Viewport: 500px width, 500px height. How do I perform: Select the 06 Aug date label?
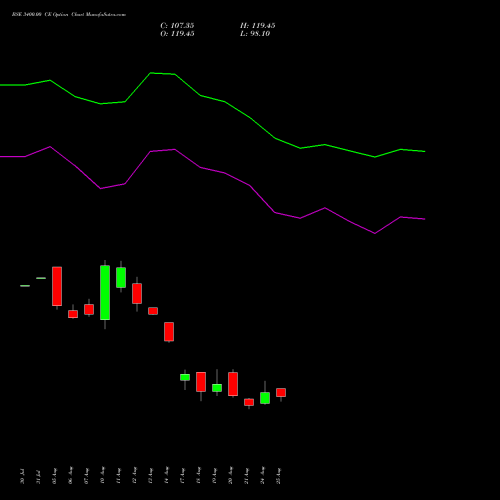70,476
